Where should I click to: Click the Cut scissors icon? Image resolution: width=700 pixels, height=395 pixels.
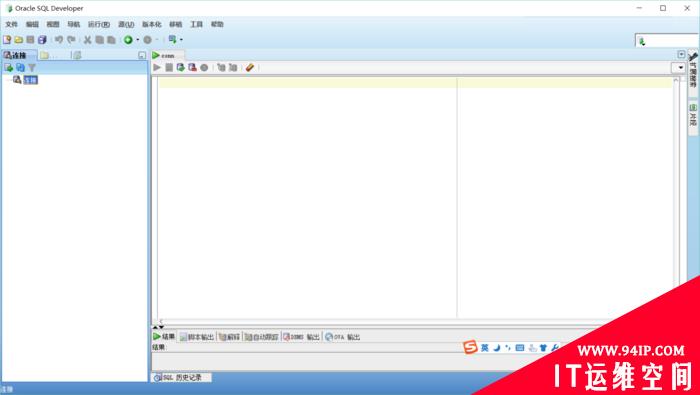tap(88, 40)
